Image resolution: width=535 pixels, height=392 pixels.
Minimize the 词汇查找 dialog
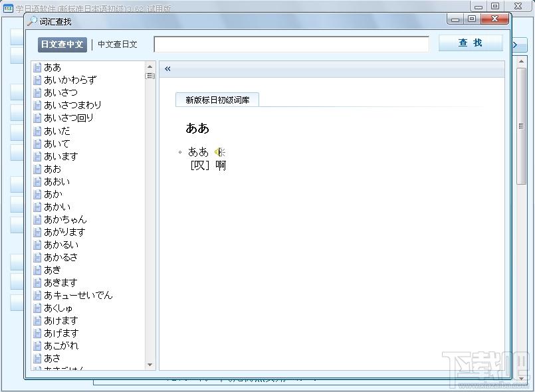455,19
